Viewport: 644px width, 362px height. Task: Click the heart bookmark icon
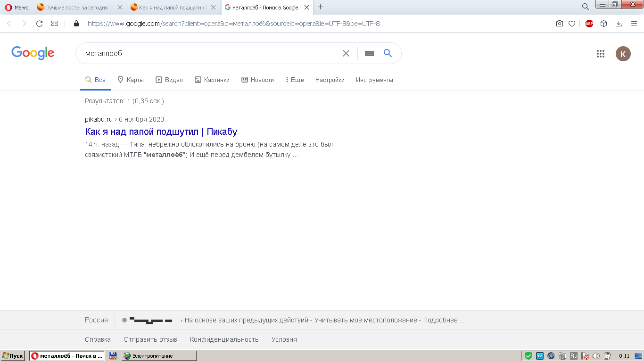click(x=572, y=24)
